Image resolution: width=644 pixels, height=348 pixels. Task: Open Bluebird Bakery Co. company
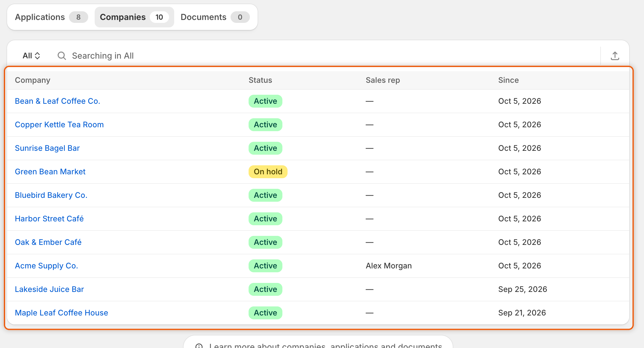pyautogui.click(x=51, y=195)
